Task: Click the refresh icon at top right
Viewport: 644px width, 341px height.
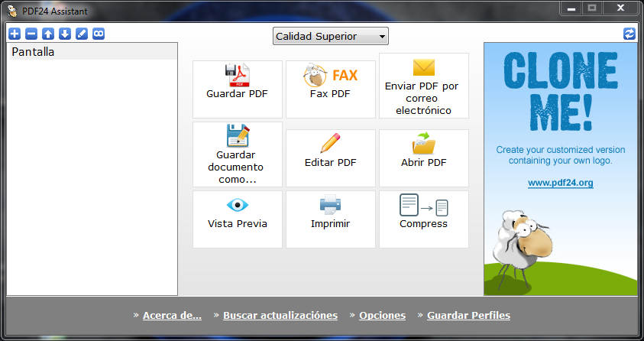Action: coord(629,34)
